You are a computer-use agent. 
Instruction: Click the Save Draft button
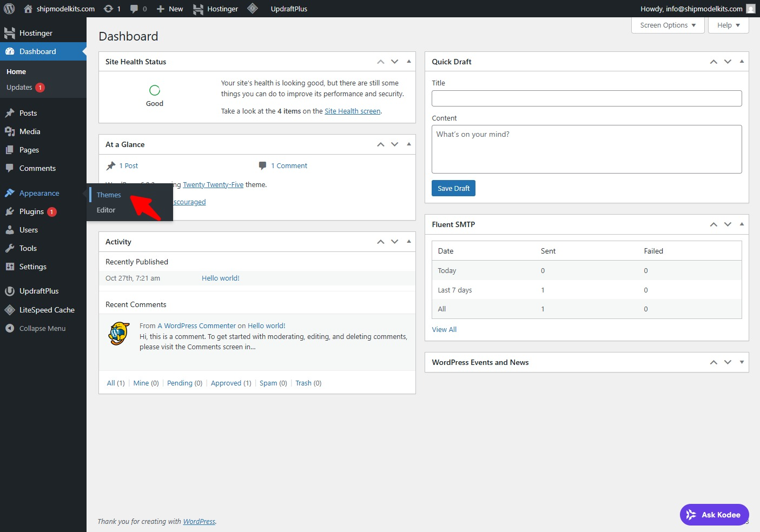[x=453, y=188]
